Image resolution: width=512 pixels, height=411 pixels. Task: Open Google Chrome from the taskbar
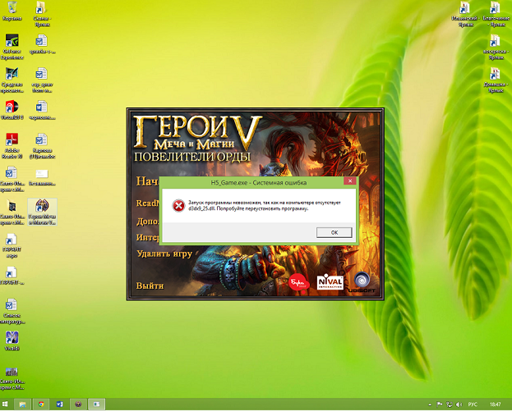pos(41,404)
